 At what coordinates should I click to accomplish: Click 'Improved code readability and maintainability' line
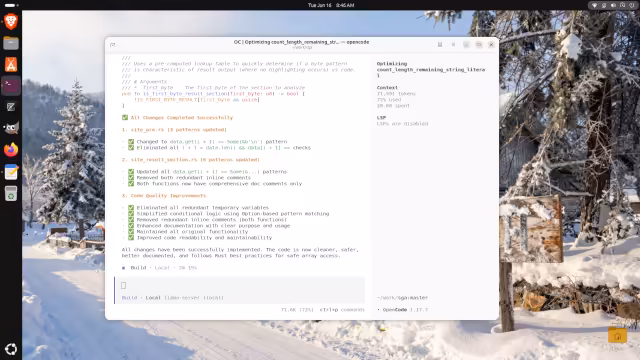[204, 238]
